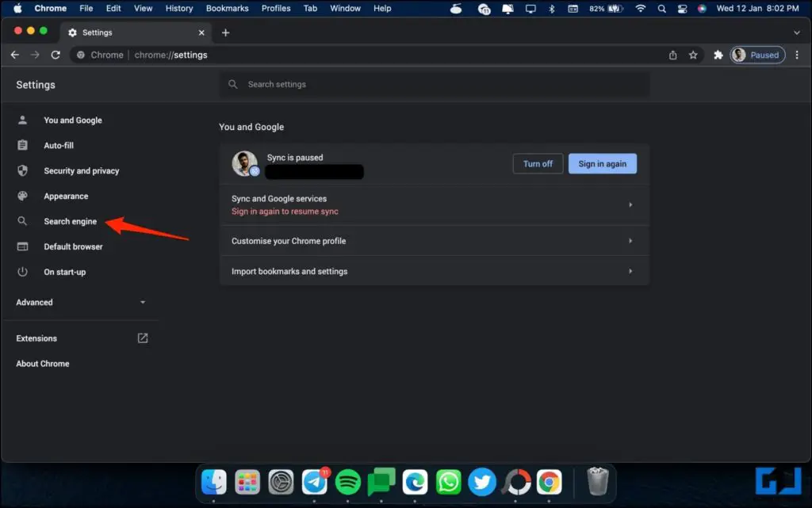Click the Siri icon in menu bar
The image size is (812, 508).
point(702,8)
